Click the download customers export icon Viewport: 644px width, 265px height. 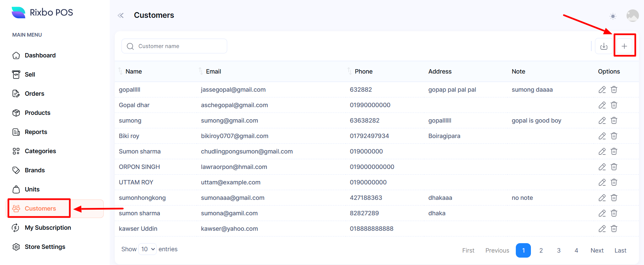click(603, 46)
